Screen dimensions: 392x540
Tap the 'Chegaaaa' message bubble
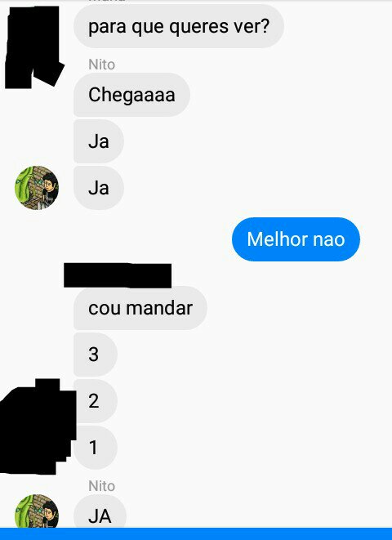click(131, 95)
